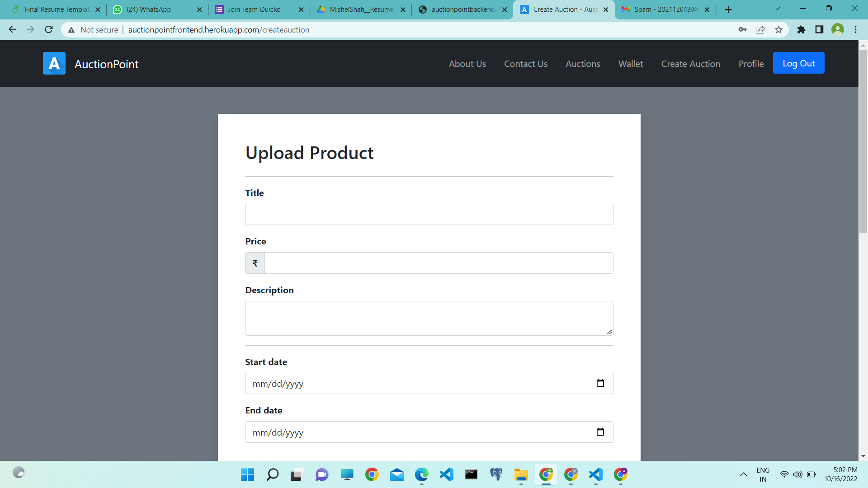Open File Explorer from taskbar

[521, 475]
